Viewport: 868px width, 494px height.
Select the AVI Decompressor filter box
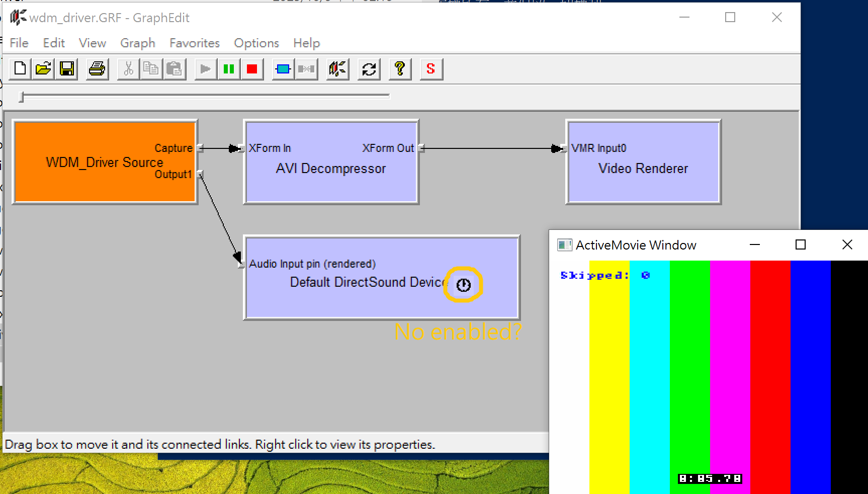[x=330, y=186]
